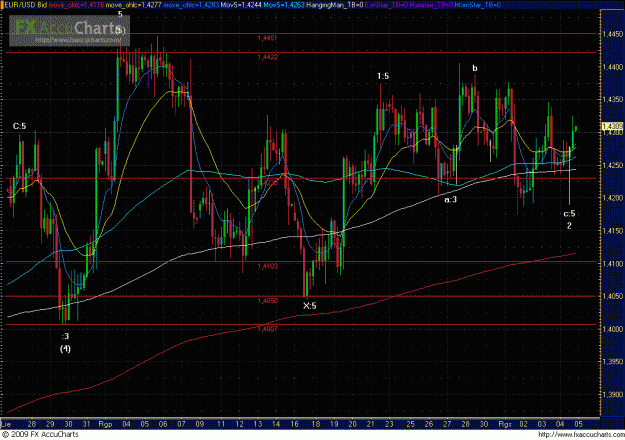
Task: Click the Rgp month label on time axis
Action: (x=105, y=424)
